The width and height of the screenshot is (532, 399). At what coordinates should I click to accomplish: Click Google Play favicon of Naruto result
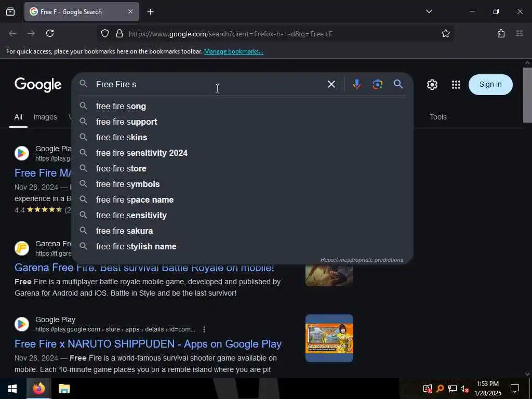[22, 324]
